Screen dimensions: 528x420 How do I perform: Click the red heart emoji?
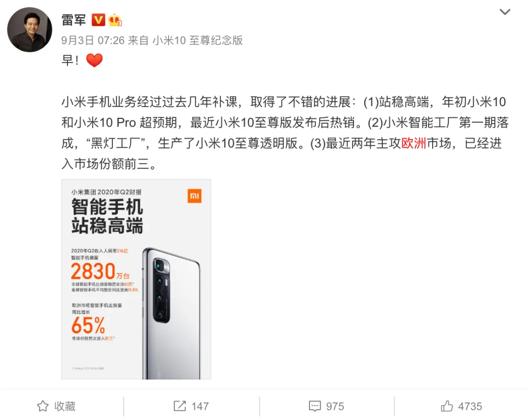(94, 60)
